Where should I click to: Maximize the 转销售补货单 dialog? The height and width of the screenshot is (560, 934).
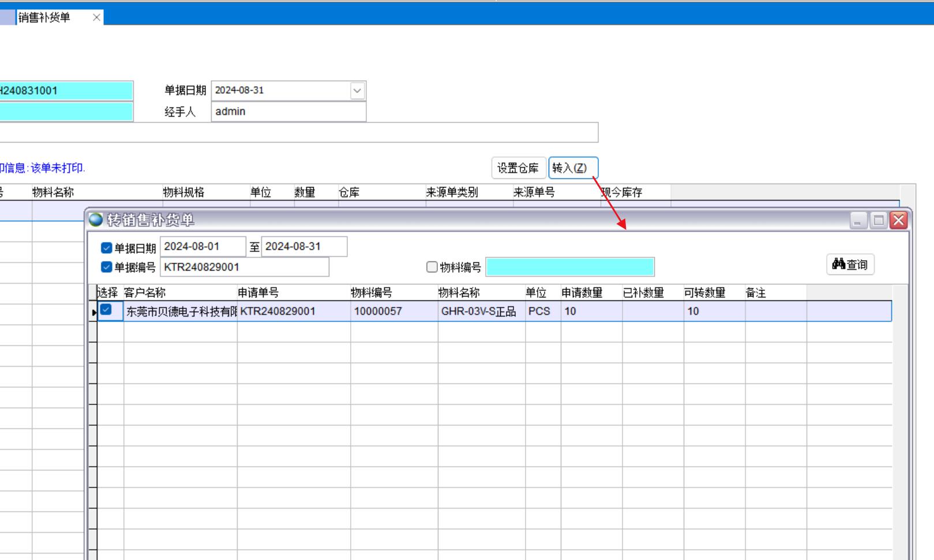878,220
